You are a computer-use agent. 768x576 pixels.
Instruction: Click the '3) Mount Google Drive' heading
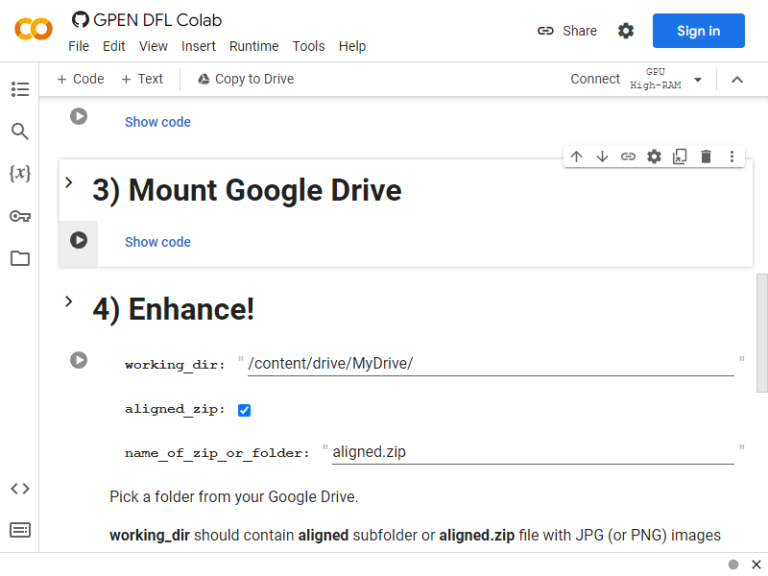[247, 190]
